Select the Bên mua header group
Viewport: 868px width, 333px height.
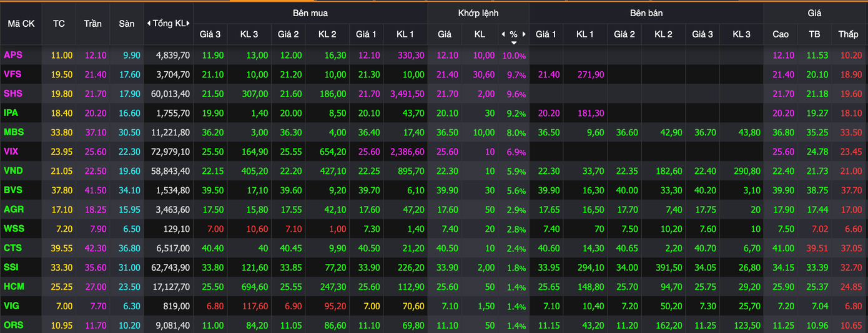point(310,13)
